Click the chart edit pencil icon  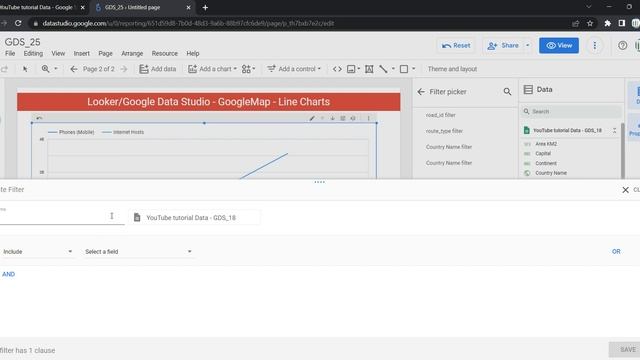click(x=312, y=118)
